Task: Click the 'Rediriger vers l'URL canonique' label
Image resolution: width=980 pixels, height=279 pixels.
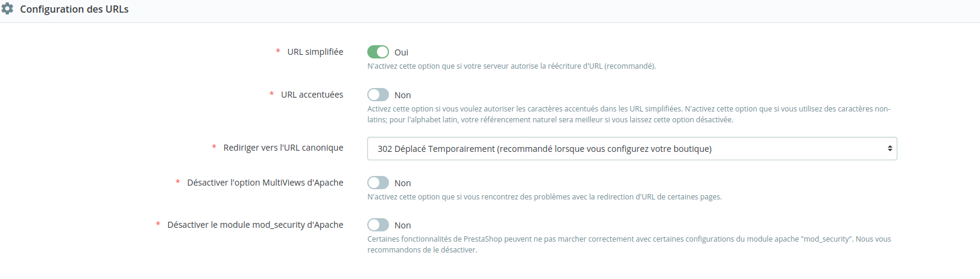Action: pyautogui.click(x=283, y=148)
